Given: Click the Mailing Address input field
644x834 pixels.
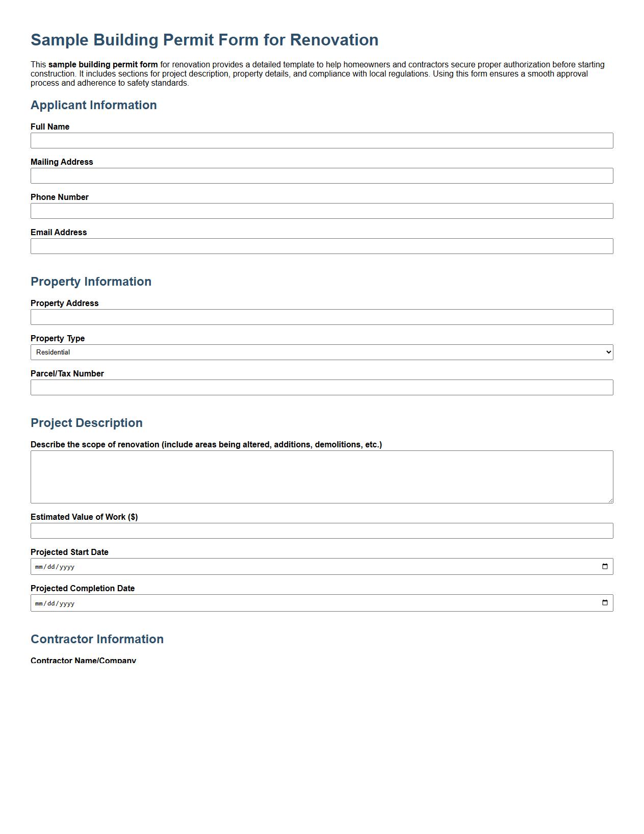Looking at the screenshot, I should coord(322,175).
